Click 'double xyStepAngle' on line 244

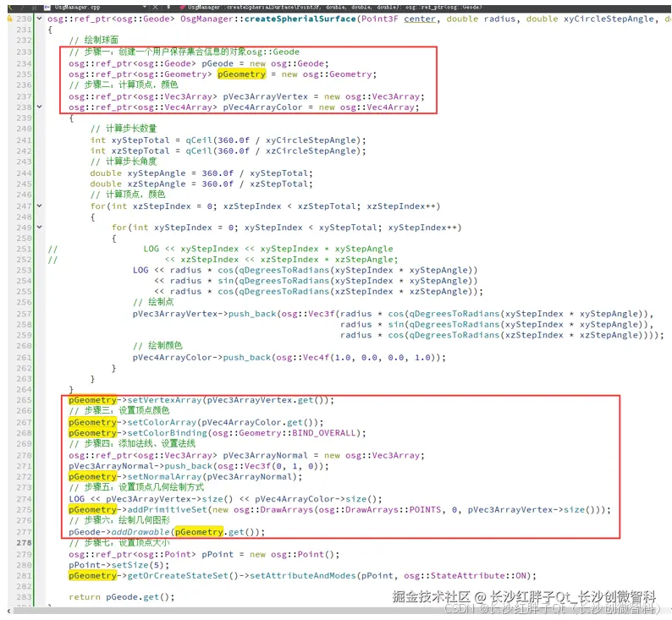coord(138,173)
